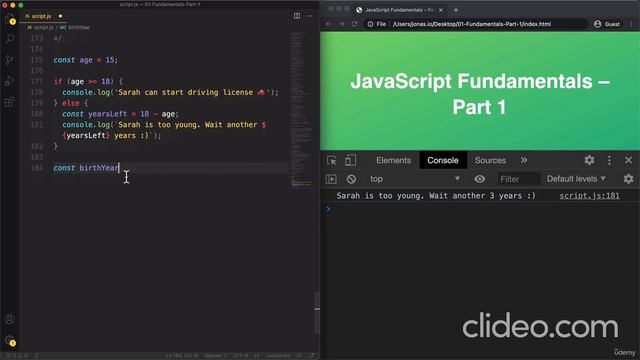640x360 pixels.
Task: Place cursor on line 175 const age
Action: (85, 60)
